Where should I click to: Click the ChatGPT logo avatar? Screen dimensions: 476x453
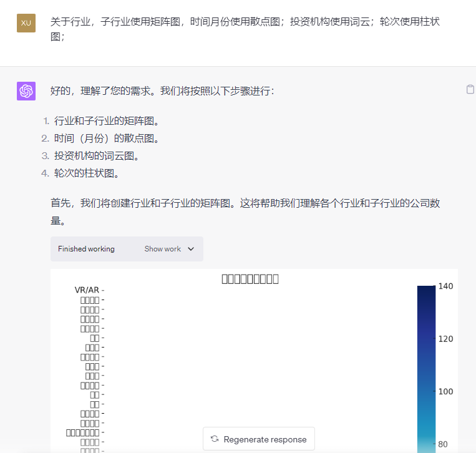(26, 91)
